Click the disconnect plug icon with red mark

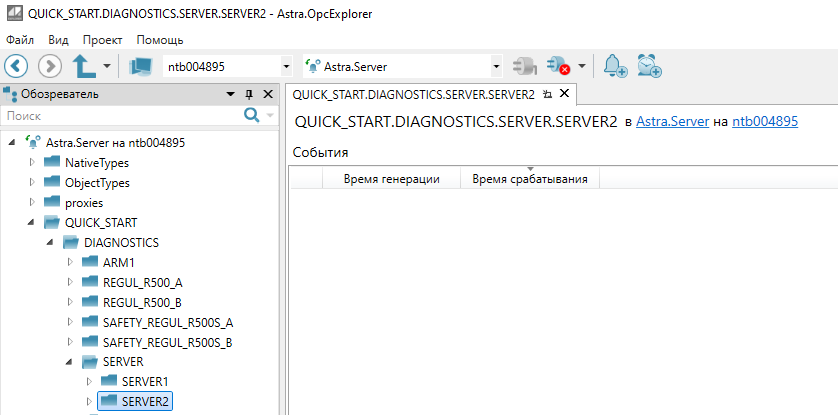tap(558, 67)
